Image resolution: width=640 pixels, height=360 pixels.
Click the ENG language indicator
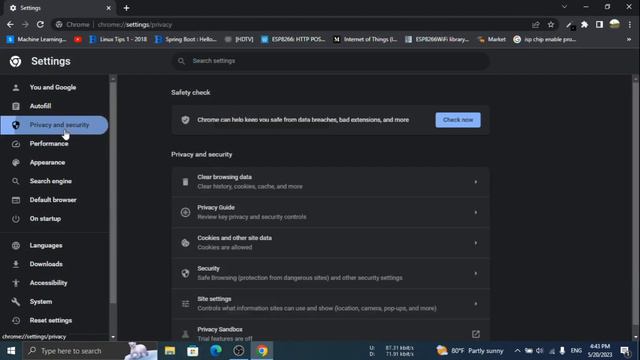(576, 351)
